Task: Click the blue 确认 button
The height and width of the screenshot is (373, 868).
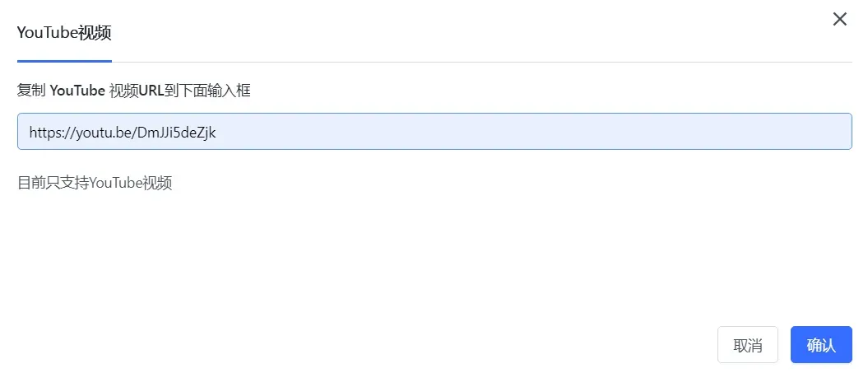Action: pyautogui.click(x=820, y=345)
